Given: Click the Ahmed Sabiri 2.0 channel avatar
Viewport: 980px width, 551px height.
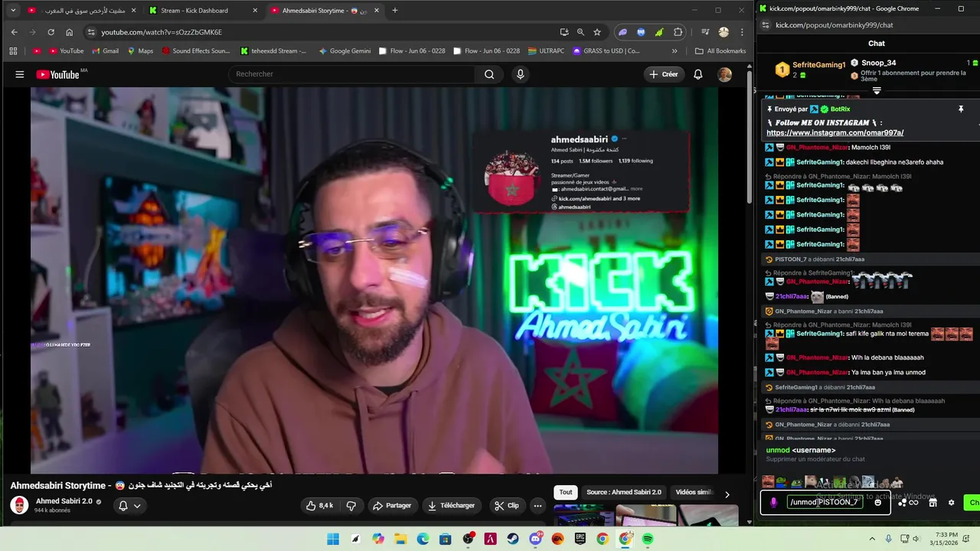Looking at the screenshot, I should tap(19, 505).
